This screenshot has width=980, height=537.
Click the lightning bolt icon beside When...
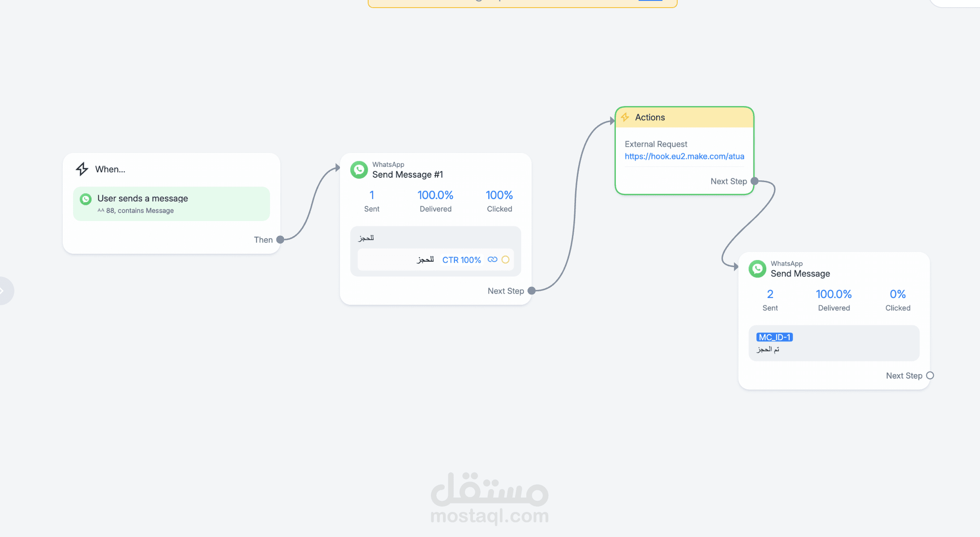tap(82, 169)
